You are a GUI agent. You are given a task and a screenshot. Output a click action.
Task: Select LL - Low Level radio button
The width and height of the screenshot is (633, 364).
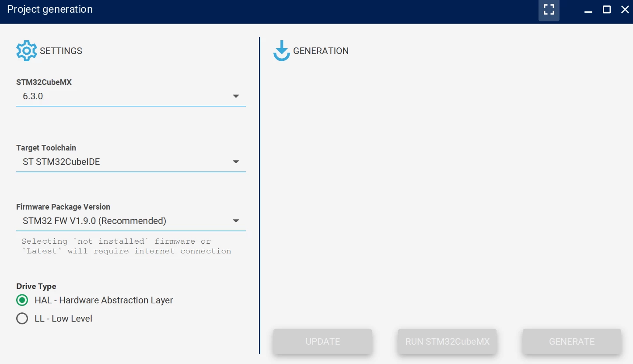[x=22, y=318]
